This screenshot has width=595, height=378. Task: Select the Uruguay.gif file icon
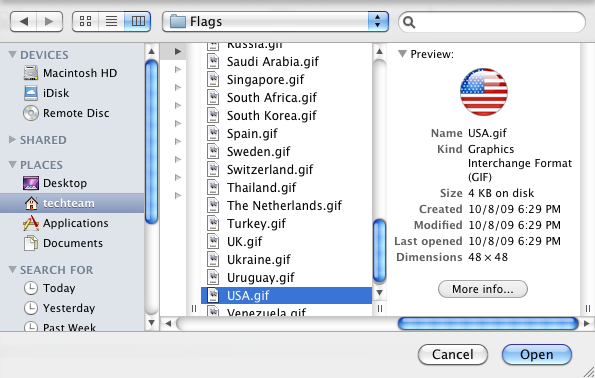coord(213,277)
